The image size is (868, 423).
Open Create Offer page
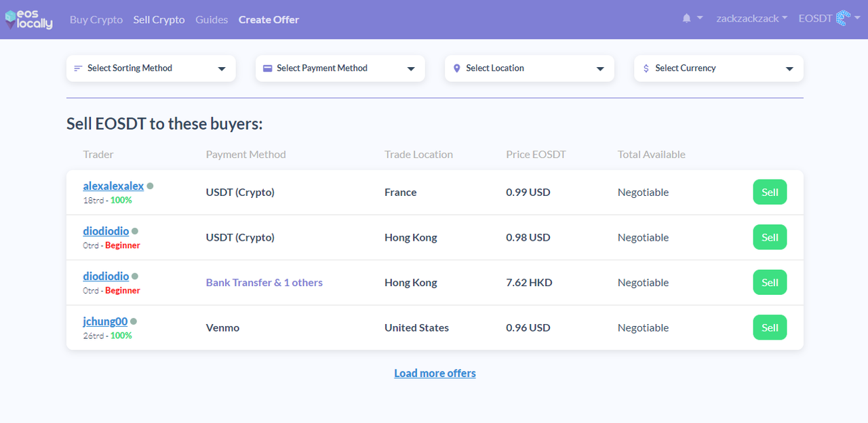point(269,20)
